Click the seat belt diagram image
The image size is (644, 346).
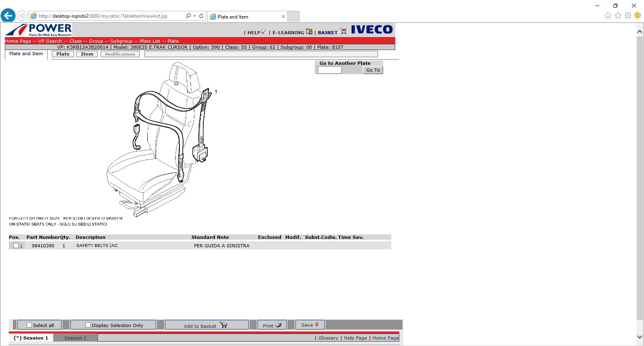click(161, 139)
